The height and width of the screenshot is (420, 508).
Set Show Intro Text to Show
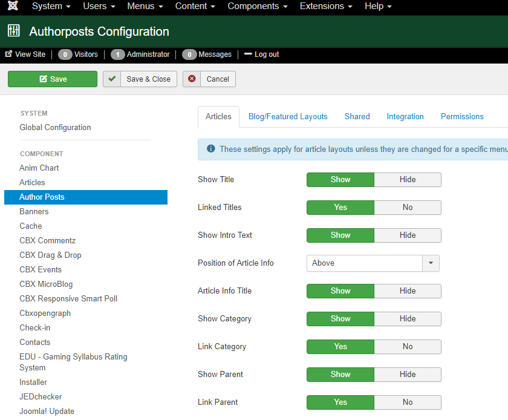point(340,235)
